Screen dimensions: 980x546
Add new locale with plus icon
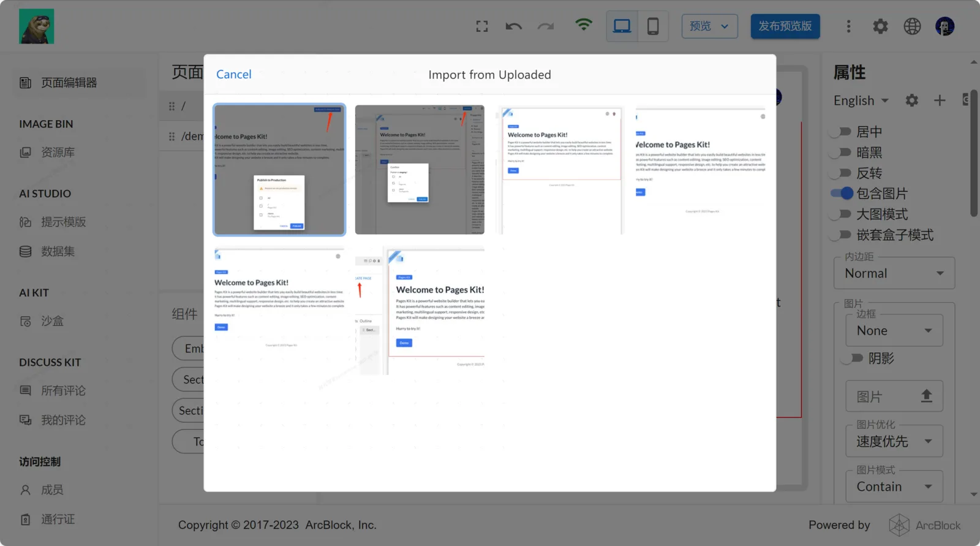940,100
